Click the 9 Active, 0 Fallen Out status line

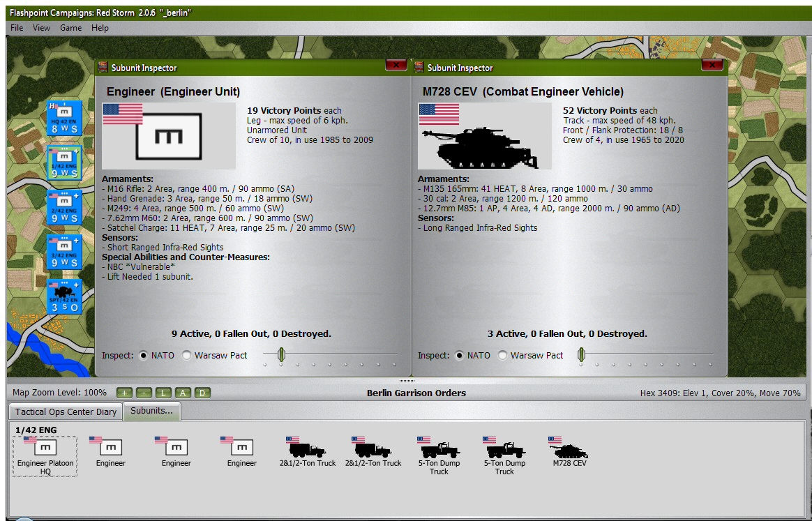pos(251,333)
